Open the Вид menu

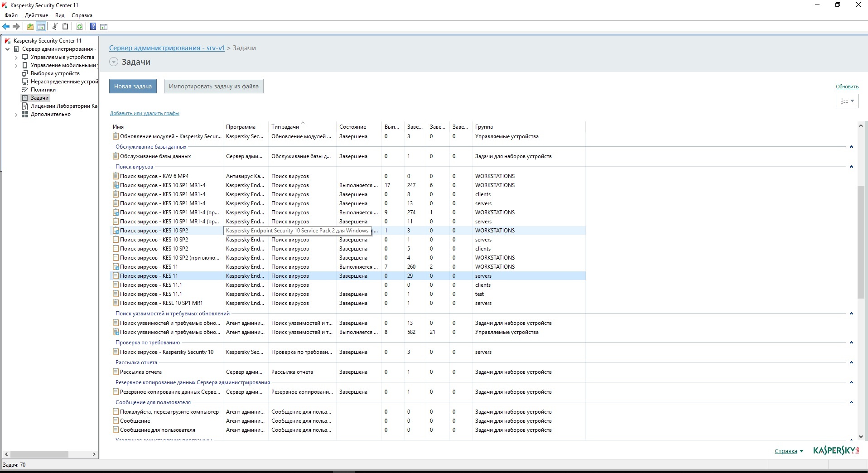coord(60,15)
